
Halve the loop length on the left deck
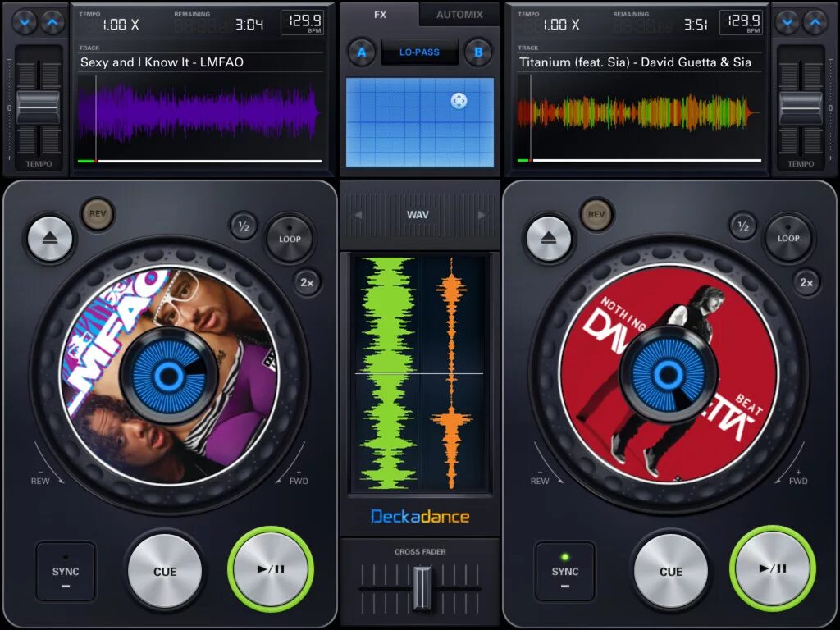click(x=244, y=226)
